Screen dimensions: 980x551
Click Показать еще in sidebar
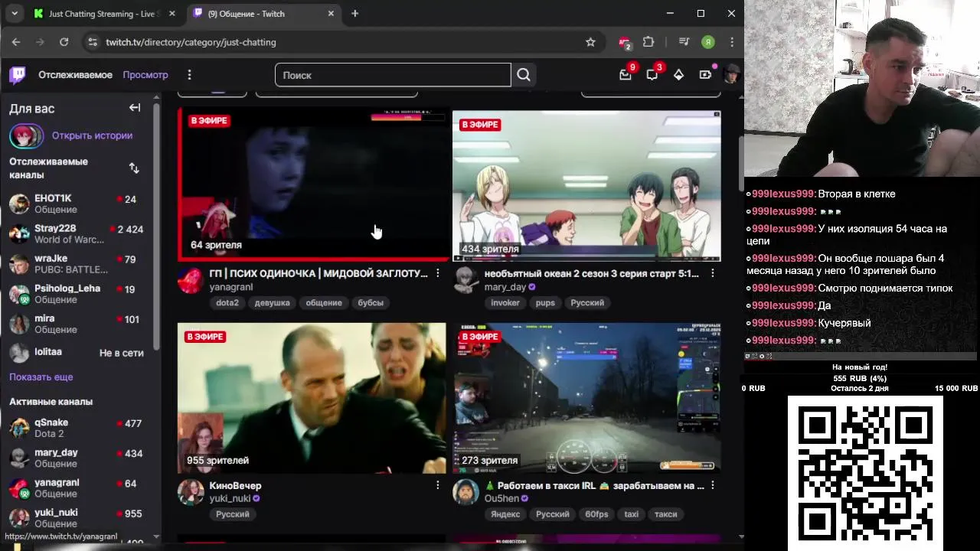(41, 377)
